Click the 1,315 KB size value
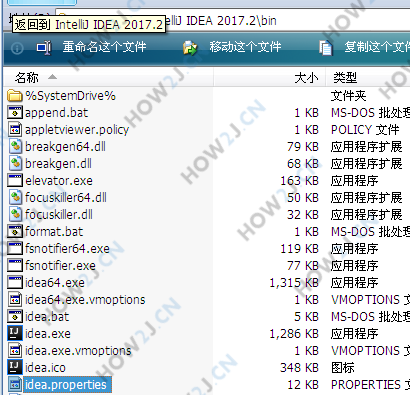410x395 pixels. point(294,283)
